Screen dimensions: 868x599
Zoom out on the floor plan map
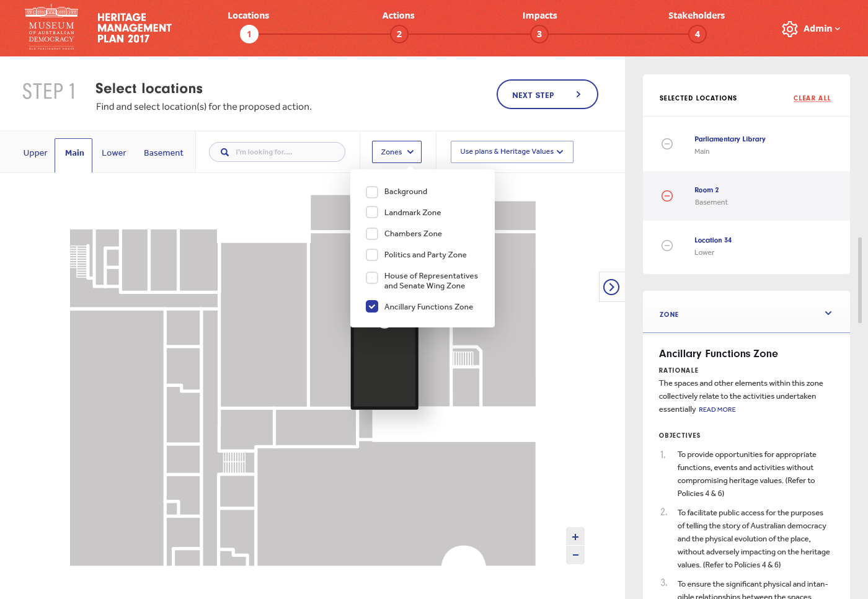(575, 554)
